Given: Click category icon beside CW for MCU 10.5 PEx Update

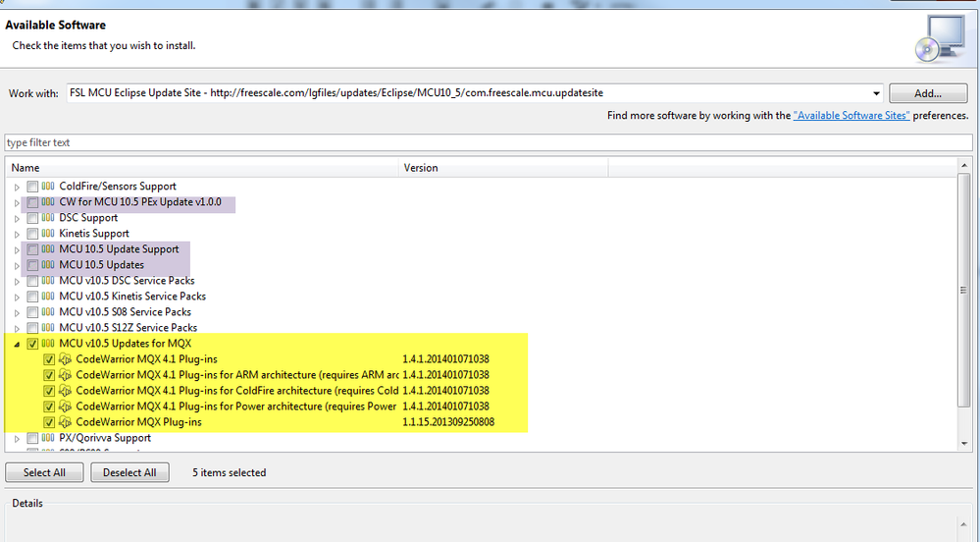Looking at the screenshot, I should pos(48,201).
